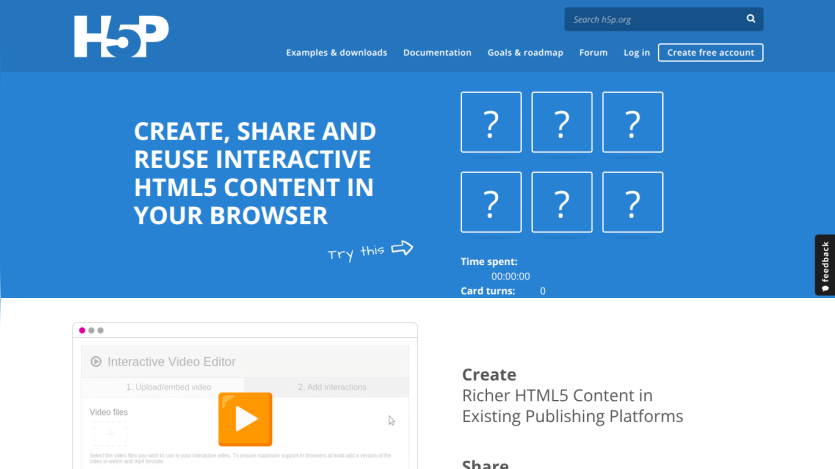Flip the last card in bottom row
The image size is (835, 469).
(x=633, y=202)
